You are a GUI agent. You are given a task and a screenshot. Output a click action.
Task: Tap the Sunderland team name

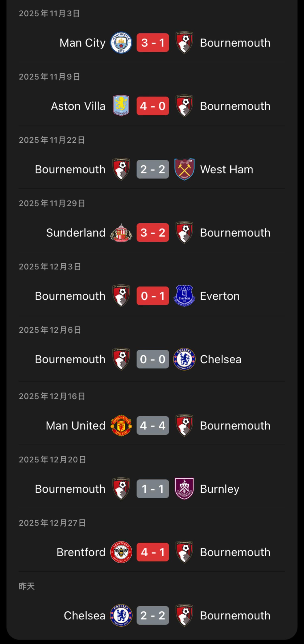(x=76, y=233)
